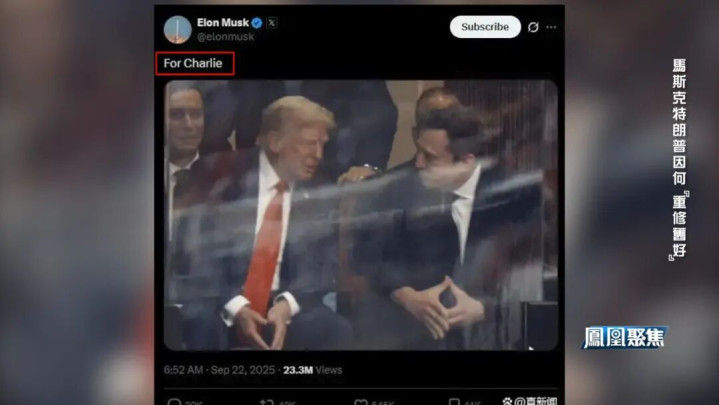Click the Subscribe button
This screenshot has height=405, width=719.
pyautogui.click(x=485, y=27)
